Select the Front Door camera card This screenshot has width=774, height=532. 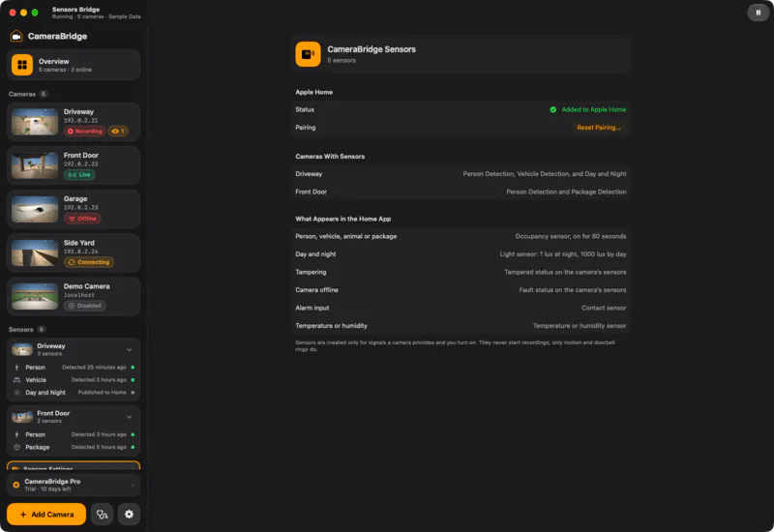(74, 165)
